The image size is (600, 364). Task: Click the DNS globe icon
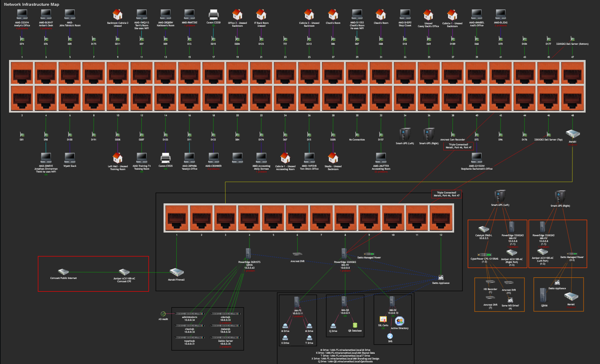[x=390, y=336]
